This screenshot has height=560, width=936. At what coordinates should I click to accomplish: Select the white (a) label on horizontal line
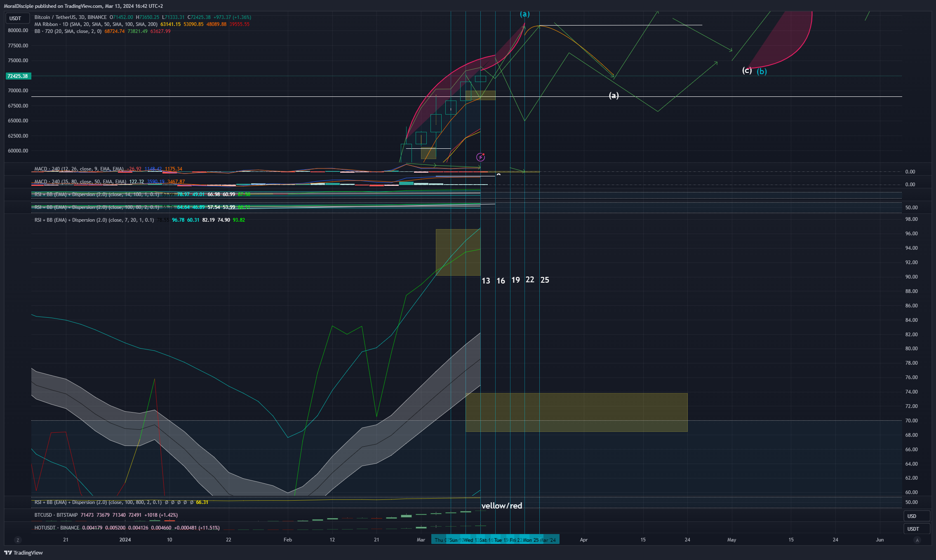614,96
